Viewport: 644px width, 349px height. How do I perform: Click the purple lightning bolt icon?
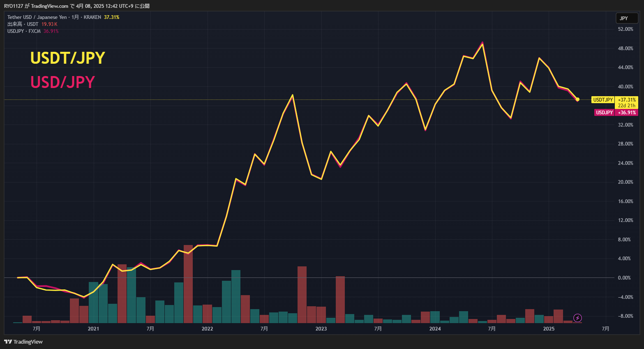pos(577,318)
